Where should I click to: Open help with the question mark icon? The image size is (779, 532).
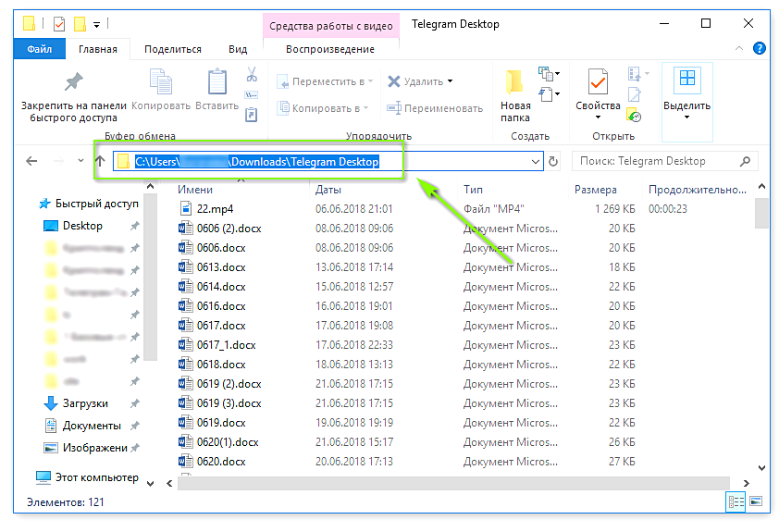760,48
